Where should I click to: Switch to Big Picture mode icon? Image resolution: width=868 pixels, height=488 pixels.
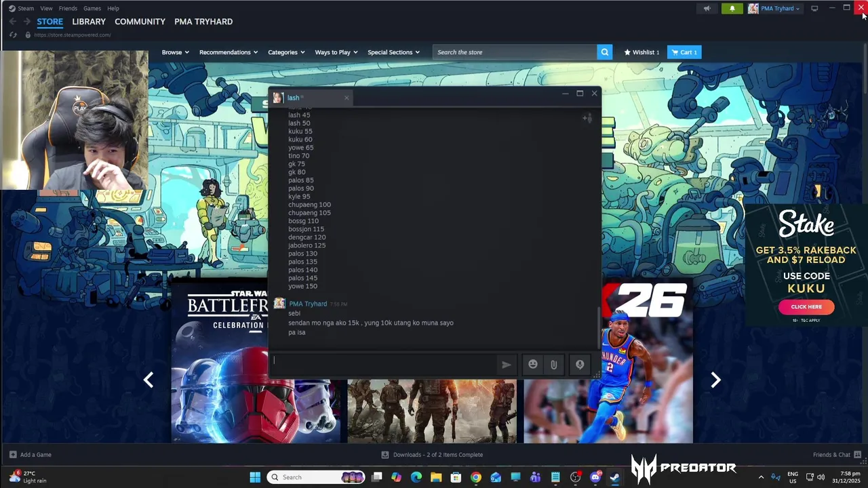(x=814, y=8)
